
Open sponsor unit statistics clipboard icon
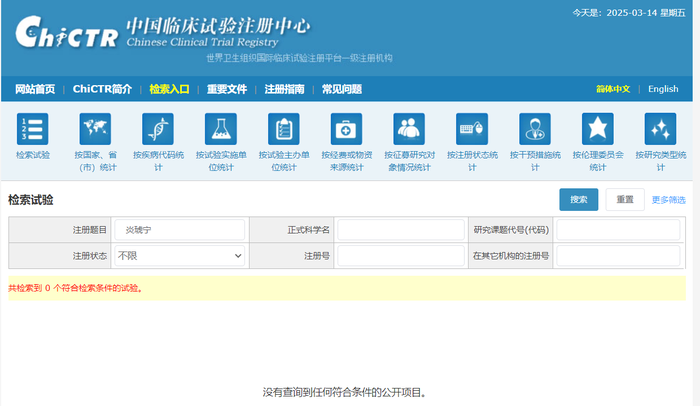click(284, 129)
